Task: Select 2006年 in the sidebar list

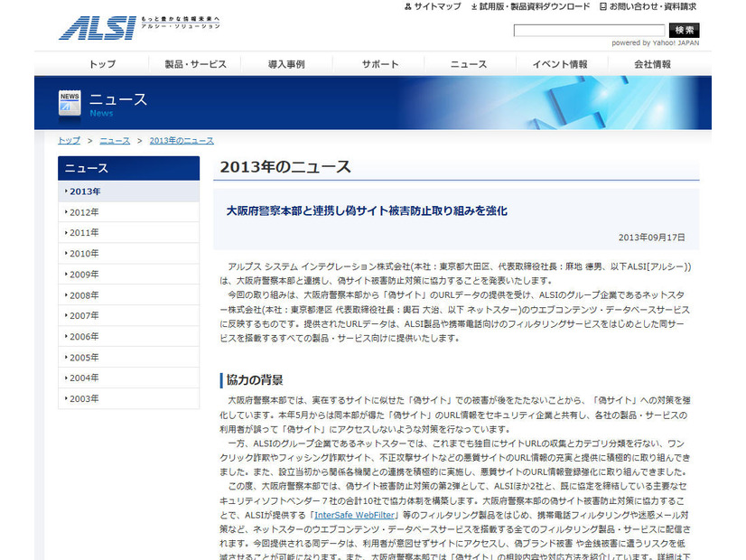Action: (x=85, y=336)
